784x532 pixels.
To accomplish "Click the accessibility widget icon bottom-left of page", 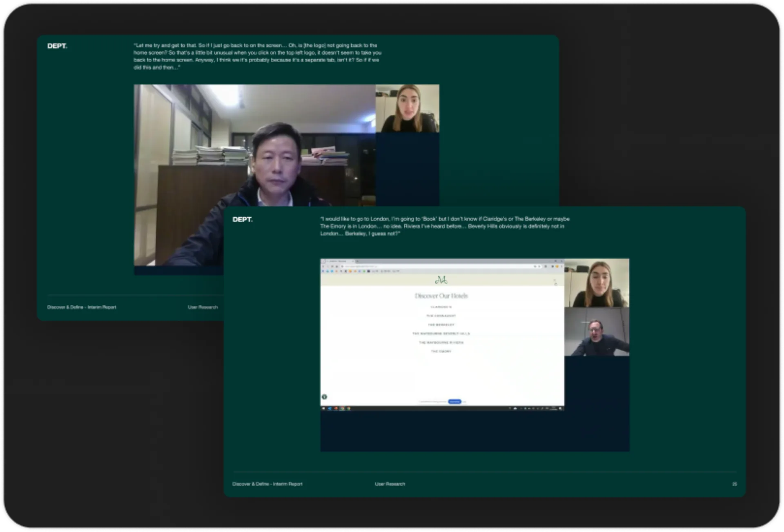I will coord(324,397).
